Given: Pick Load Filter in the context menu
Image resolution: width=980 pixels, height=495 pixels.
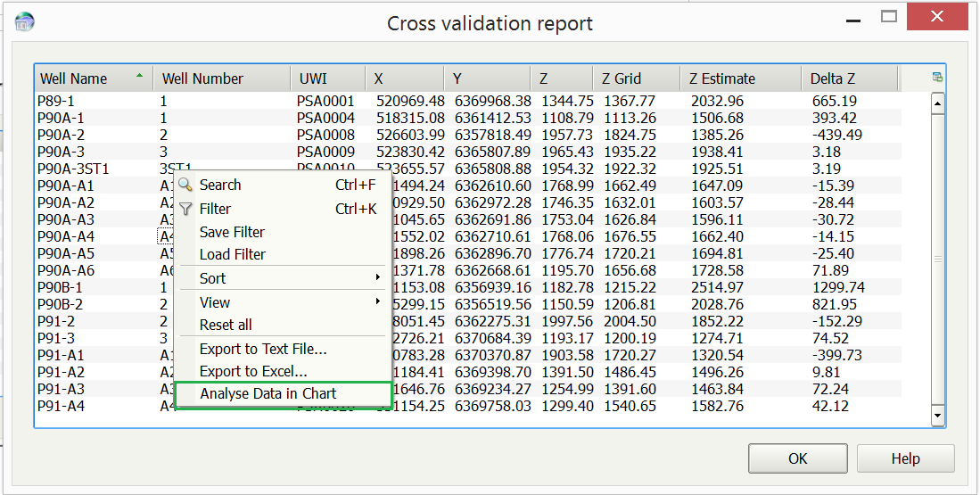Looking at the screenshot, I should click(x=232, y=254).
